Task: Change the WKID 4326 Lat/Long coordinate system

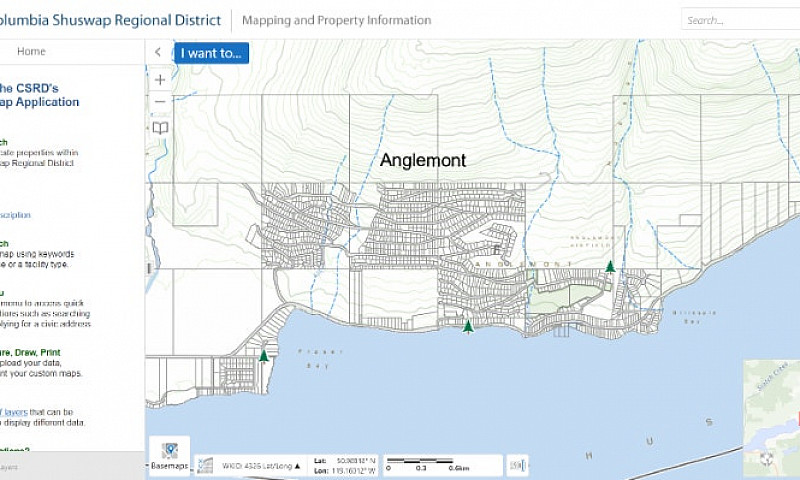Action: coord(261,466)
